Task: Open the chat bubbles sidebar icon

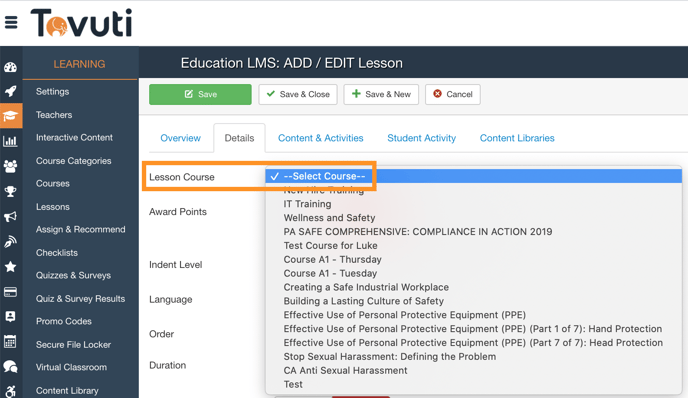Action: (x=11, y=366)
